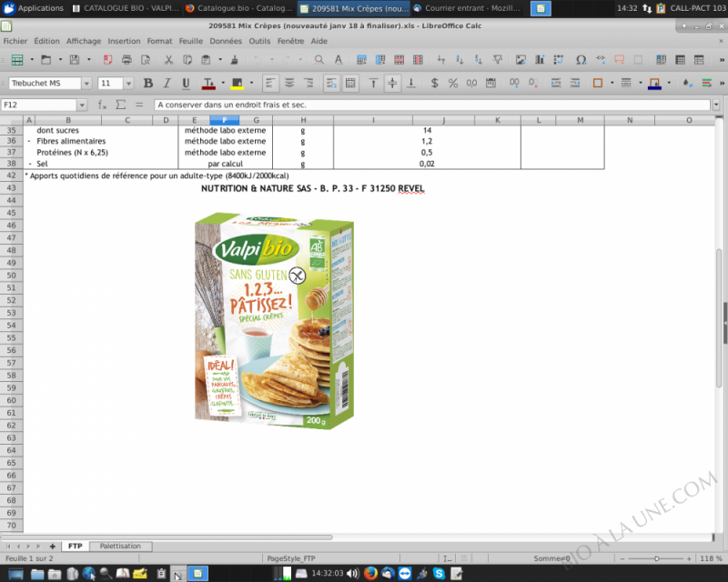
Task: Open Find & Replace magnifier icon
Action: pos(319,59)
